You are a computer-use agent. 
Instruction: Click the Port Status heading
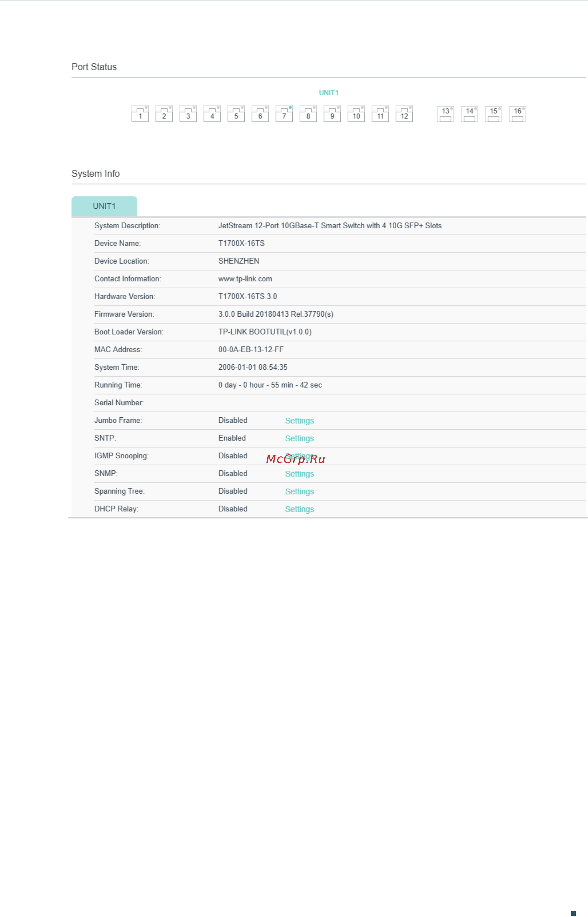(94, 67)
